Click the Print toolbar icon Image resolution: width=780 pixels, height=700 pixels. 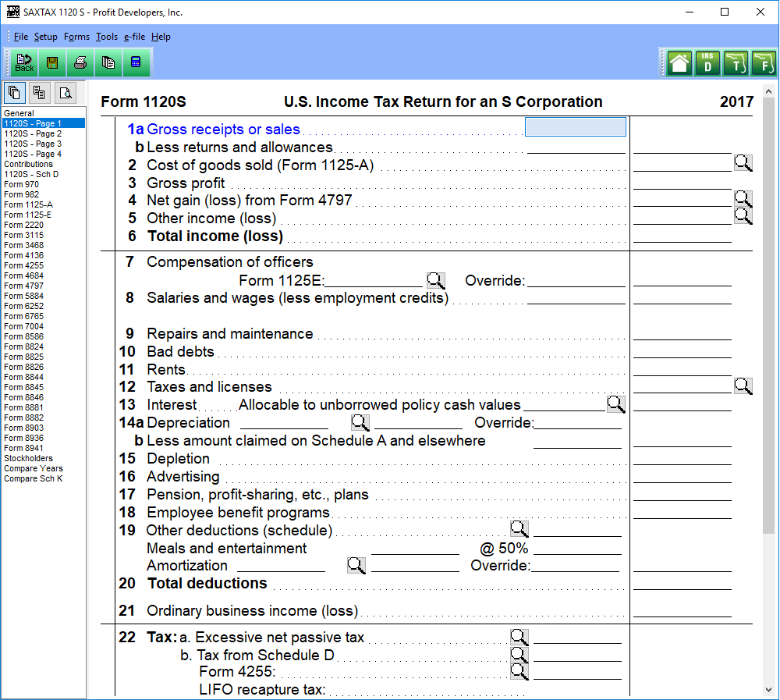coord(80,62)
